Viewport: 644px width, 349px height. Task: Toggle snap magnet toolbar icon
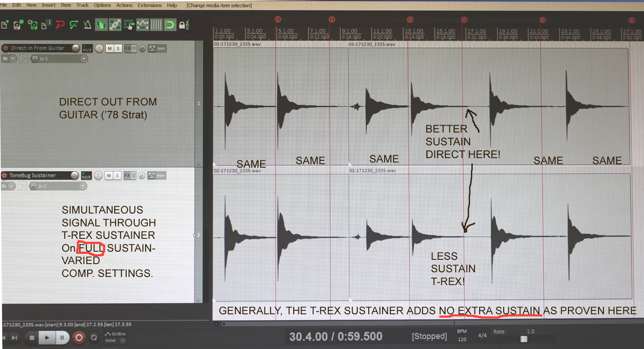(170, 25)
